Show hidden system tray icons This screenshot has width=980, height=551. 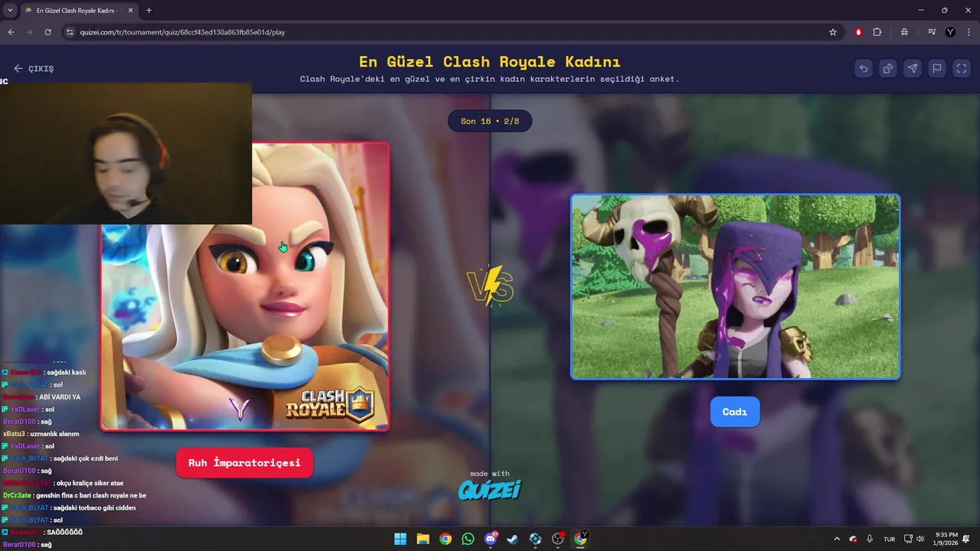[837, 539]
